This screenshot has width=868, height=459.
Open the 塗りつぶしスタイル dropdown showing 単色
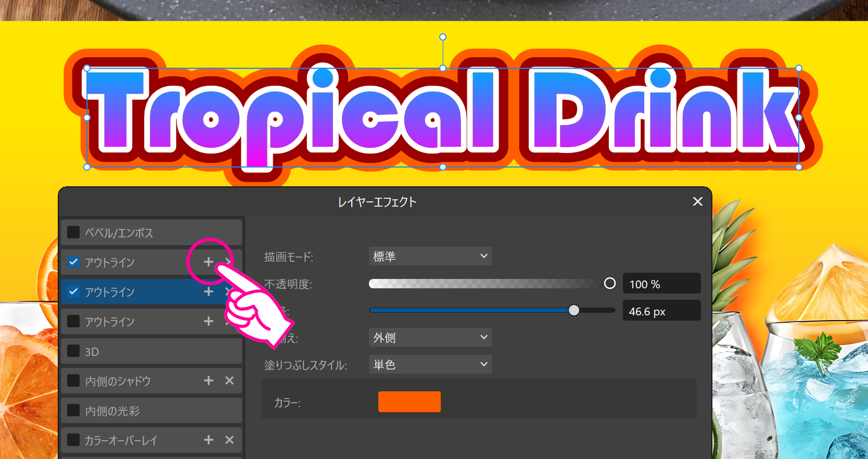(x=430, y=364)
